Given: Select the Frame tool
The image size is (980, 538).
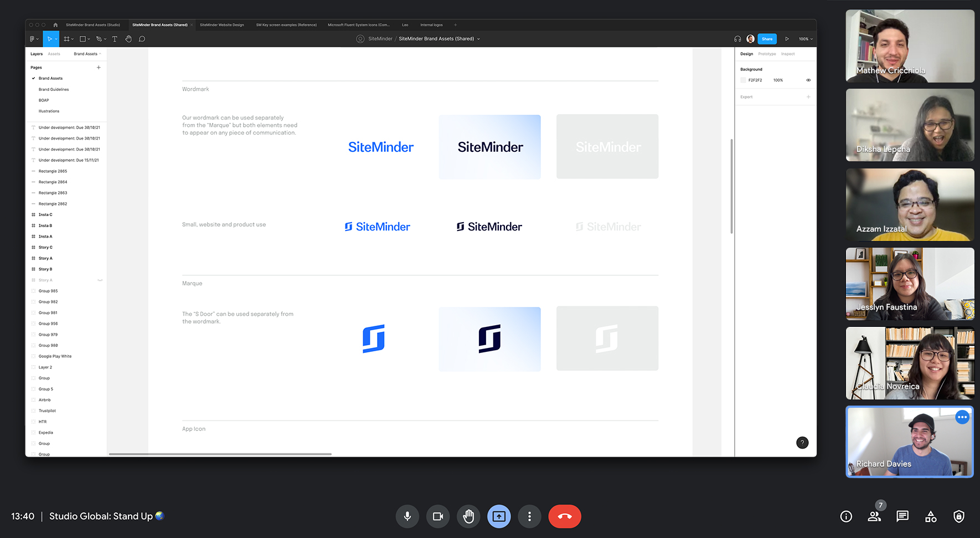Looking at the screenshot, I should [66, 39].
